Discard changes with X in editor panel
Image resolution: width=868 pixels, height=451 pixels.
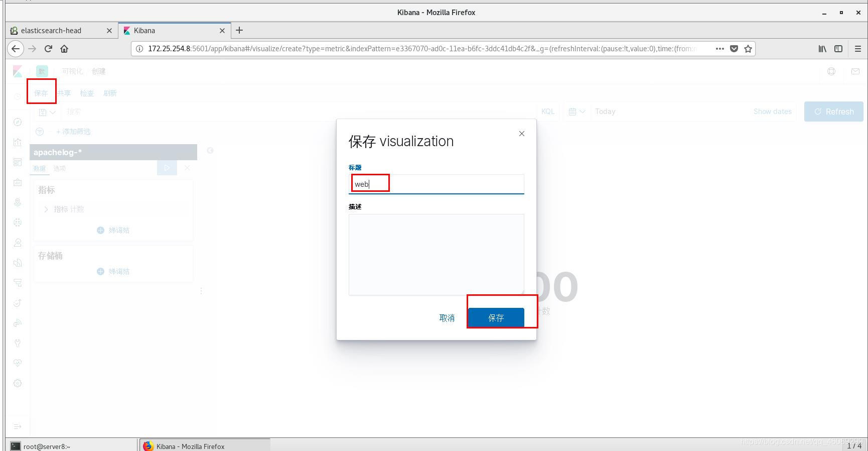click(x=187, y=168)
